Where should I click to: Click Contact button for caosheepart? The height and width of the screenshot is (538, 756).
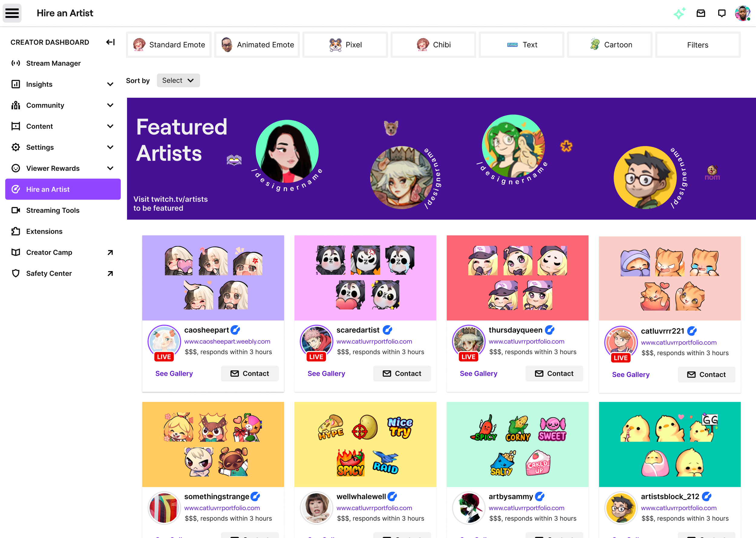[x=250, y=374]
